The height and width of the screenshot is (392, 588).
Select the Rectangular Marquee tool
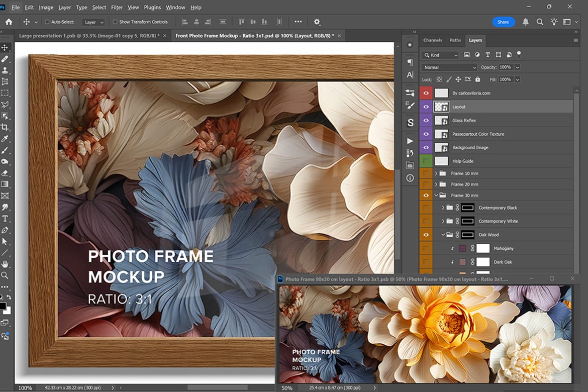click(x=5, y=92)
